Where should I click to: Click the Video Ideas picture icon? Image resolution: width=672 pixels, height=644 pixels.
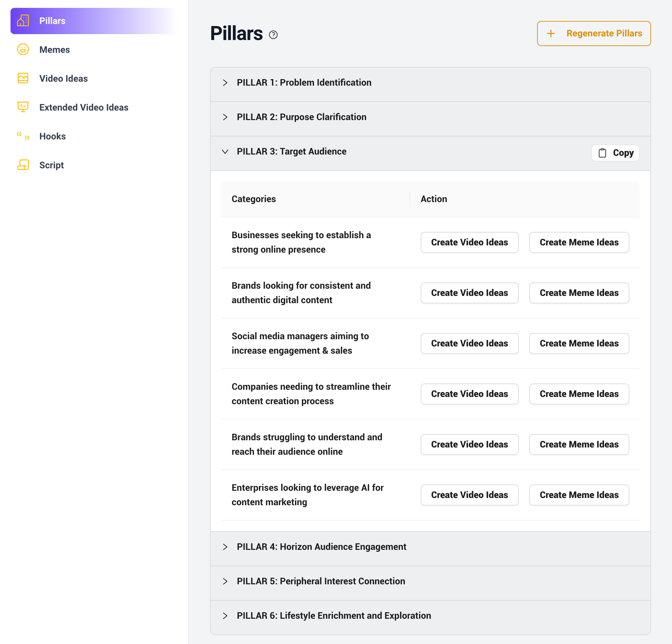[23, 78]
